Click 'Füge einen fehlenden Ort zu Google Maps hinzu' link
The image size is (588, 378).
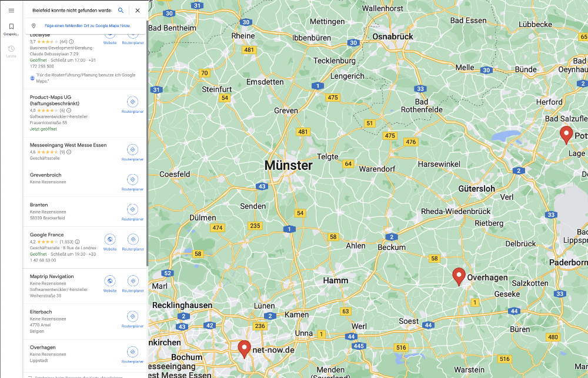click(x=88, y=26)
